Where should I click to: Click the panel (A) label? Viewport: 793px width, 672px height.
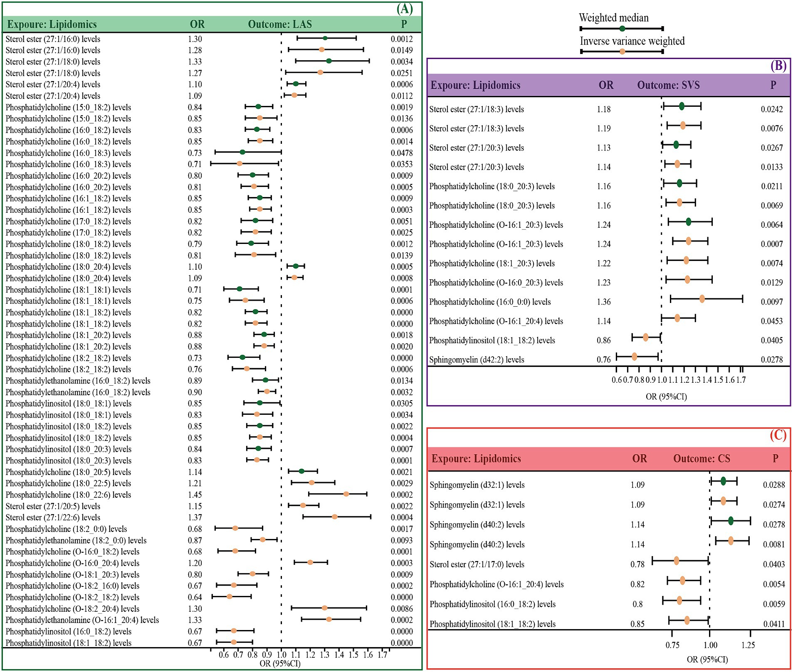[405, 9]
